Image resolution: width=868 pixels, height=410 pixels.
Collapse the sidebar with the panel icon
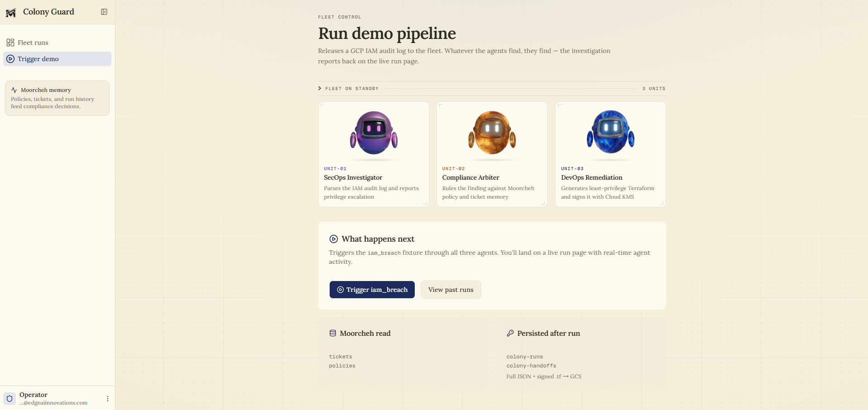coord(104,12)
